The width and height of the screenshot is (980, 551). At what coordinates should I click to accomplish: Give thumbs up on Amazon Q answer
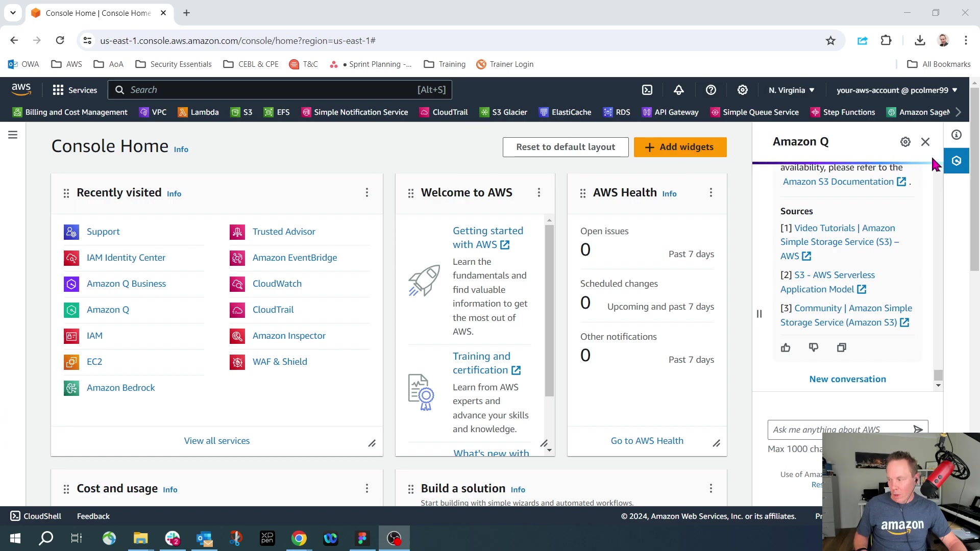pos(786,347)
